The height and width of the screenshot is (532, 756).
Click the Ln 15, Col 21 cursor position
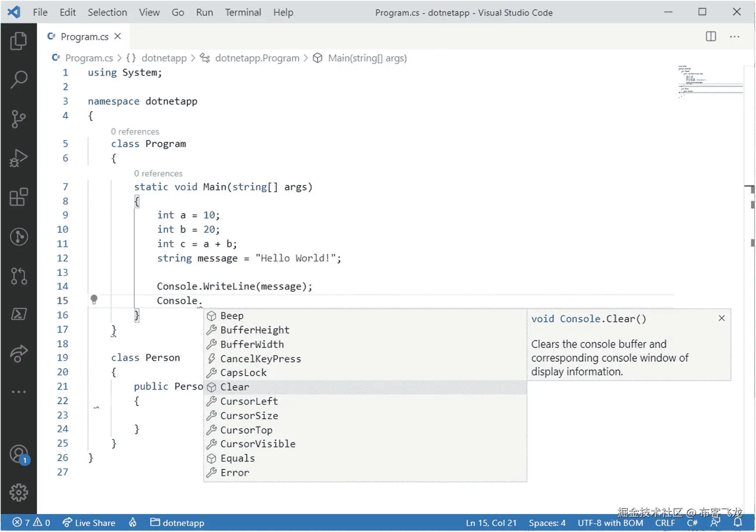click(x=491, y=523)
